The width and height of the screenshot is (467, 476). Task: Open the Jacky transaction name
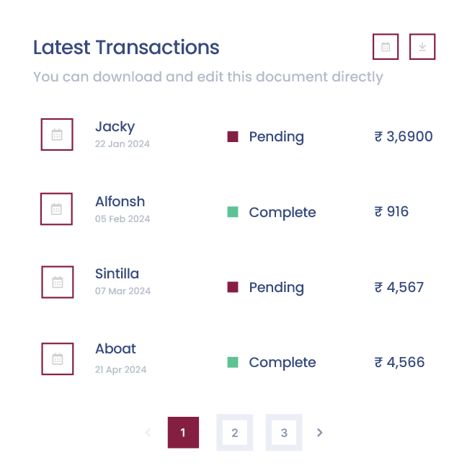[115, 127]
